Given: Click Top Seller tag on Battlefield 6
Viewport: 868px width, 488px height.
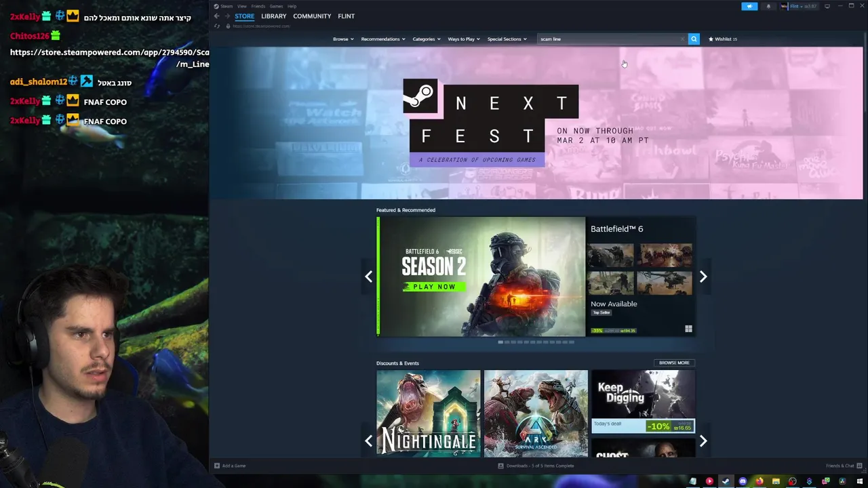Looking at the screenshot, I should click(x=601, y=312).
